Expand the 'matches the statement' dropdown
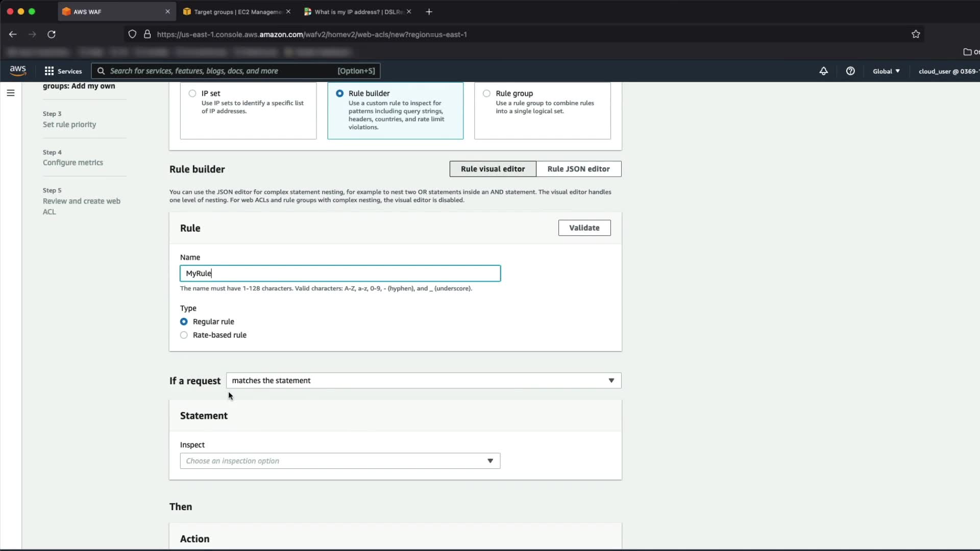Image resolution: width=980 pixels, height=551 pixels. click(x=423, y=381)
